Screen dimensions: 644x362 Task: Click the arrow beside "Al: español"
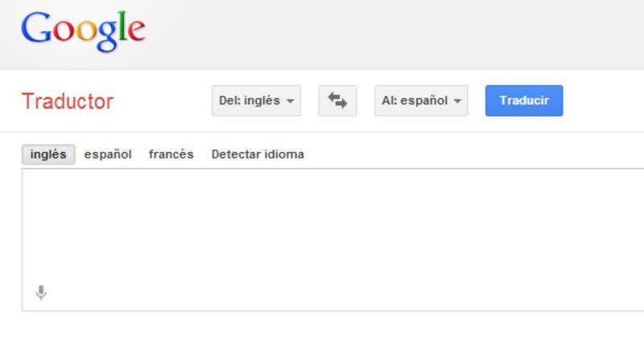[x=457, y=101]
